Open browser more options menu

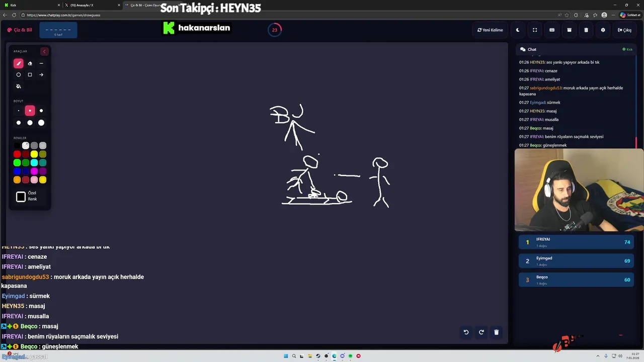tap(613, 15)
